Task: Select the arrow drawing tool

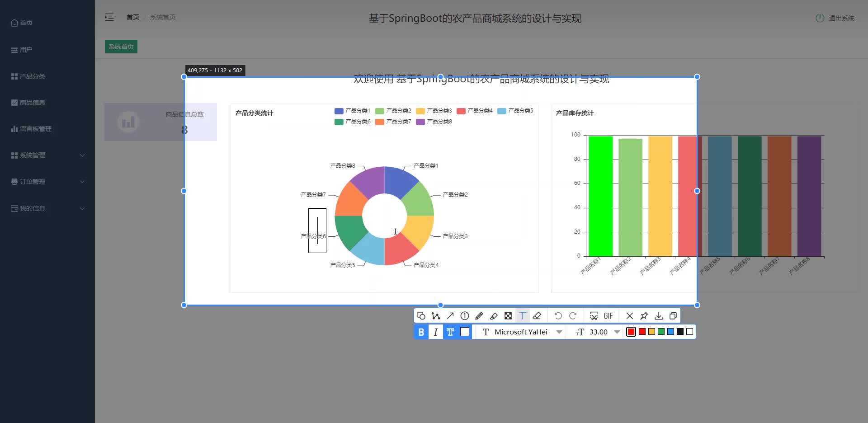Action: pos(450,316)
